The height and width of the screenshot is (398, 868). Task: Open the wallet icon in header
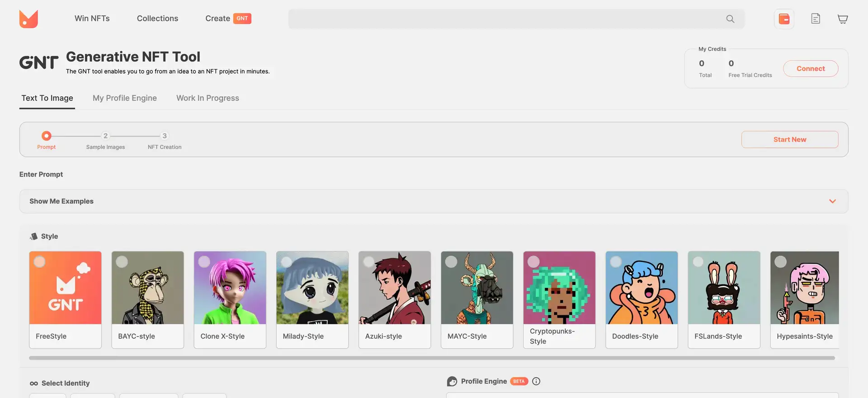click(784, 19)
